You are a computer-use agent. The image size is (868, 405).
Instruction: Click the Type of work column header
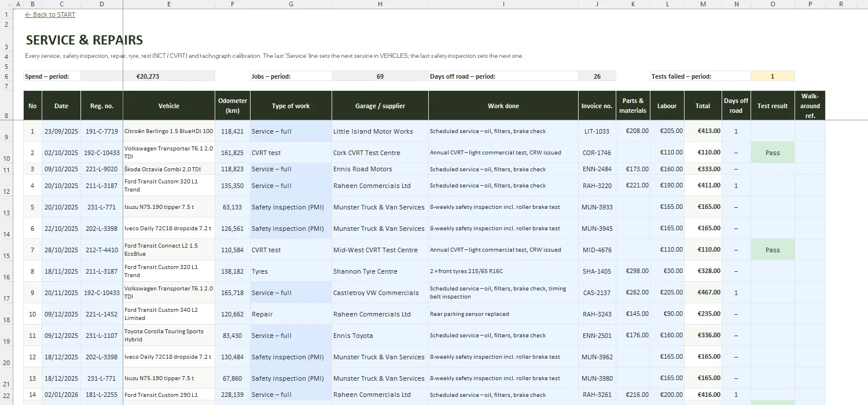pos(291,105)
